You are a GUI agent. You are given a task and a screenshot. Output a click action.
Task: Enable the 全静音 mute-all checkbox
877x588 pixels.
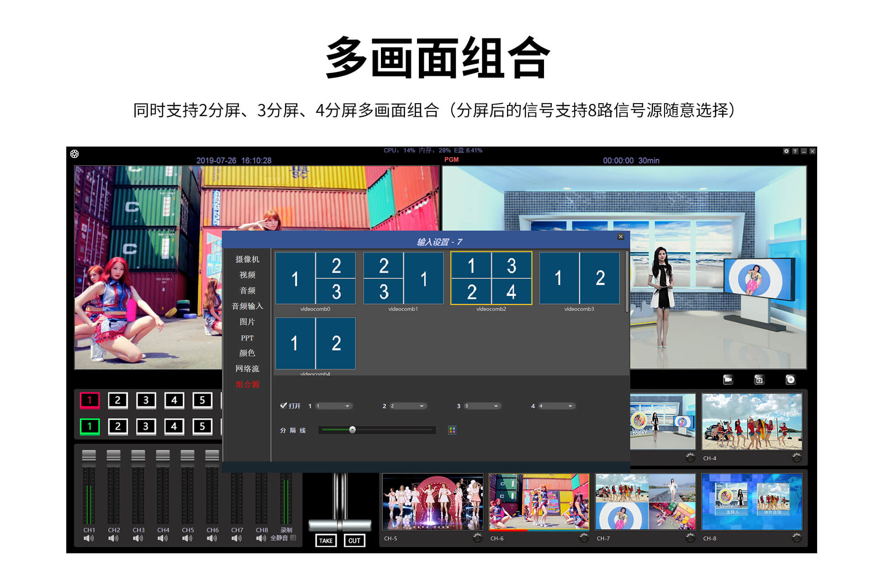coord(294,538)
